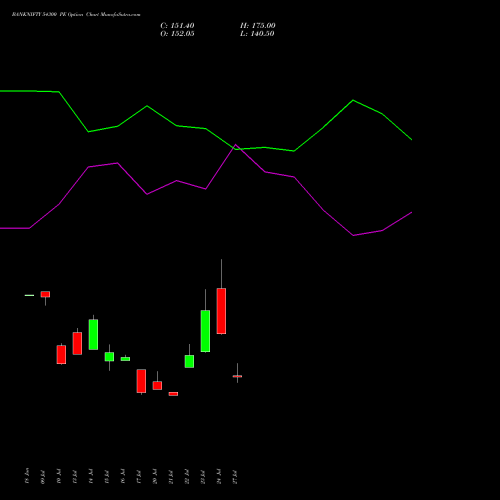Select the close value C: 151.40
This screenshot has width=500, height=500.
click(x=177, y=26)
